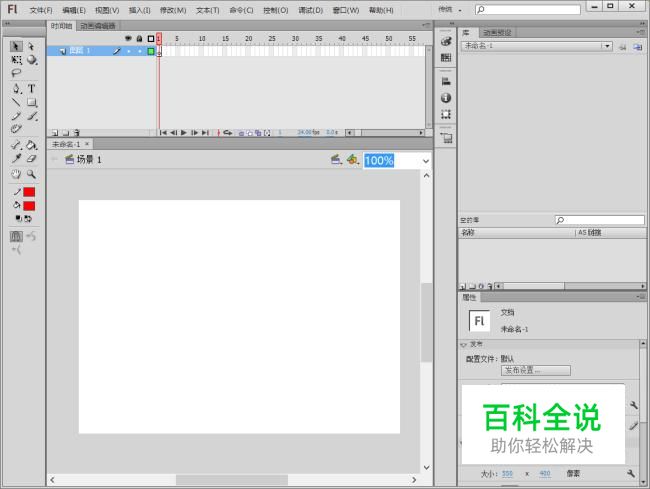Open the Properties panel options menu

tap(640, 297)
